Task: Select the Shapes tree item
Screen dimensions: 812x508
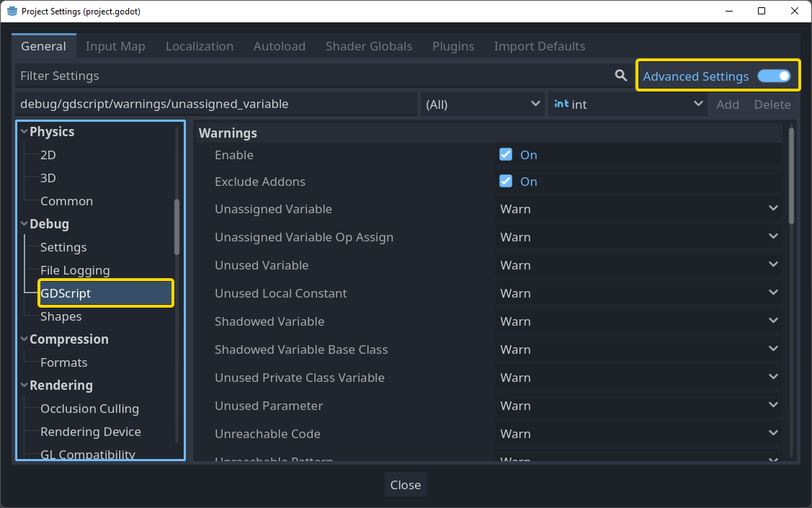Action: pos(61,316)
